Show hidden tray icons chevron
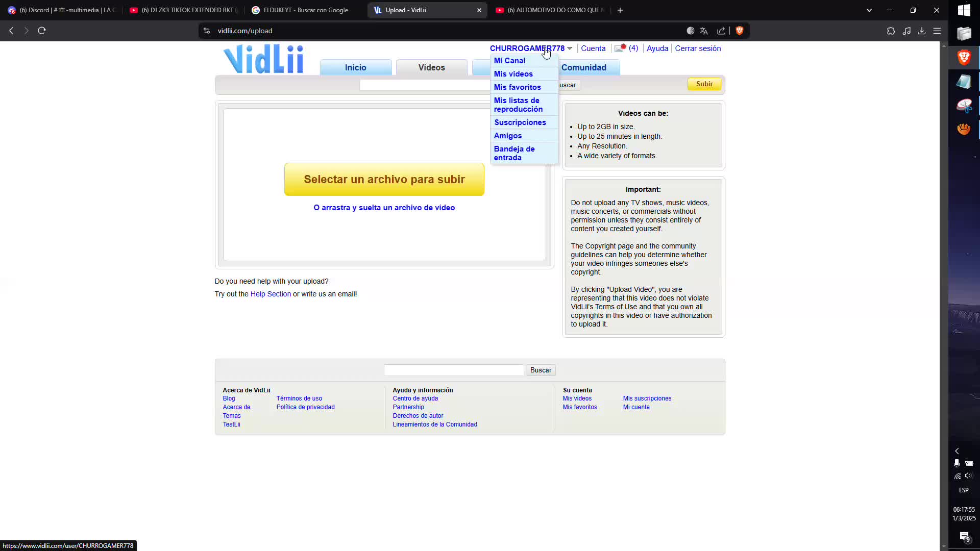Screen dimensions: 980x551 pyautogui.click(x=957, y=451)
